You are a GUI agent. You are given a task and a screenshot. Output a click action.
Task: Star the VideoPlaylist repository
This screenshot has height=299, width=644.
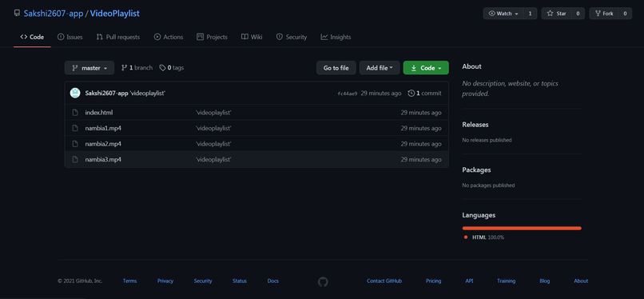point(557,14)
